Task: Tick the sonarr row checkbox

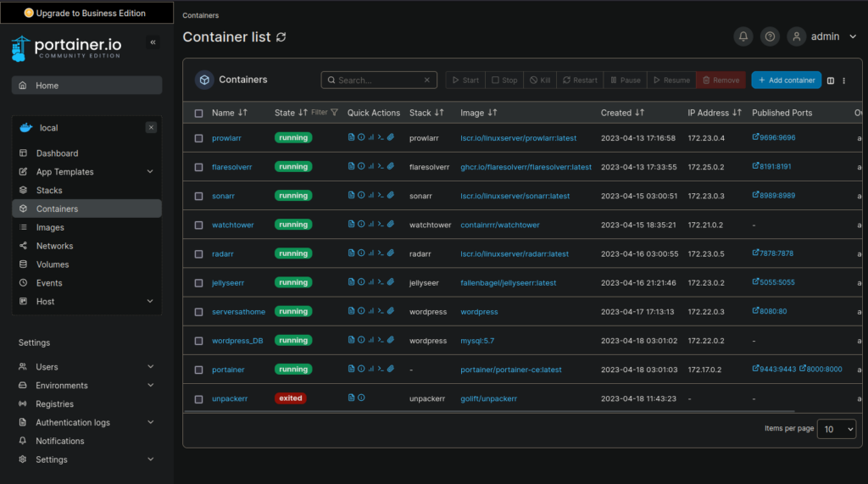Action: pos(198,196)
